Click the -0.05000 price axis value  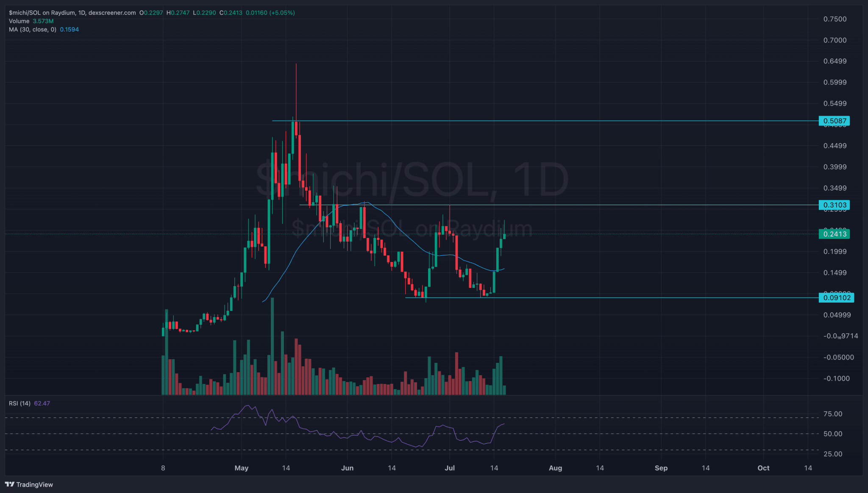coord(839,357)
